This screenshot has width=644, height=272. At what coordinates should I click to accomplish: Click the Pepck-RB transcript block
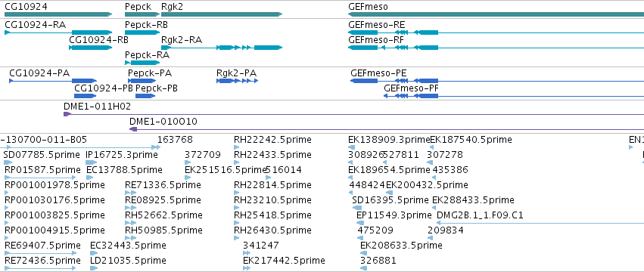(142, 32)
